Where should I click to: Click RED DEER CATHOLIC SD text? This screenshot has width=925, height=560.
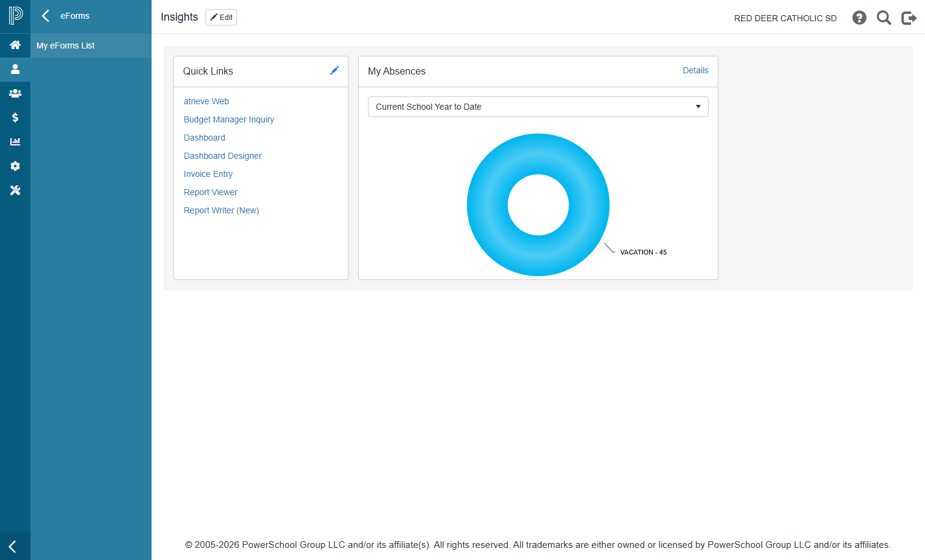(786, 18)
